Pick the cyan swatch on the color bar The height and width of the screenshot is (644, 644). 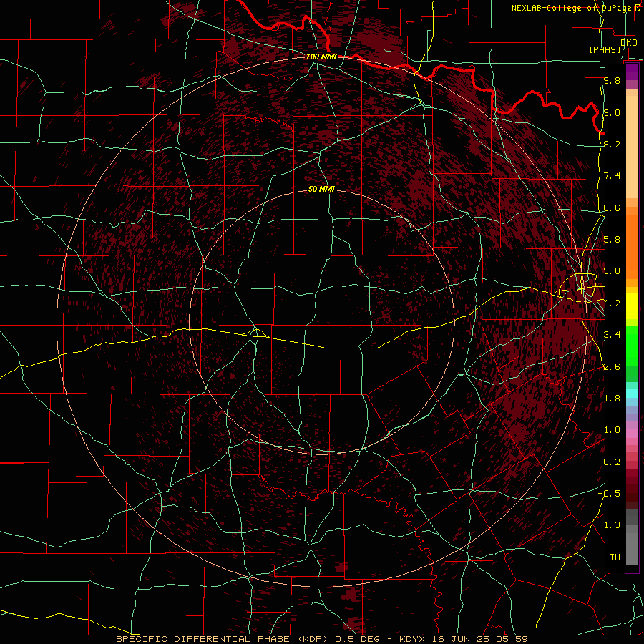point(632,394)
